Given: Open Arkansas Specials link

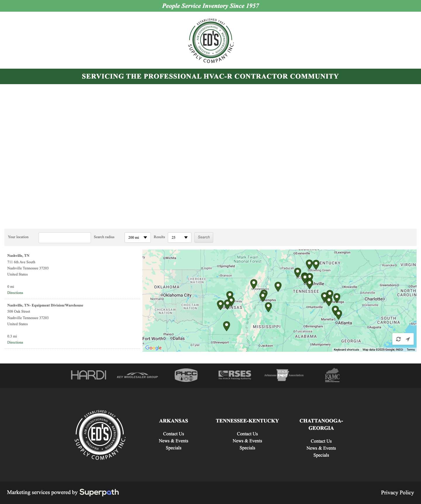Looking at the screenshot, I should [174, 448].
